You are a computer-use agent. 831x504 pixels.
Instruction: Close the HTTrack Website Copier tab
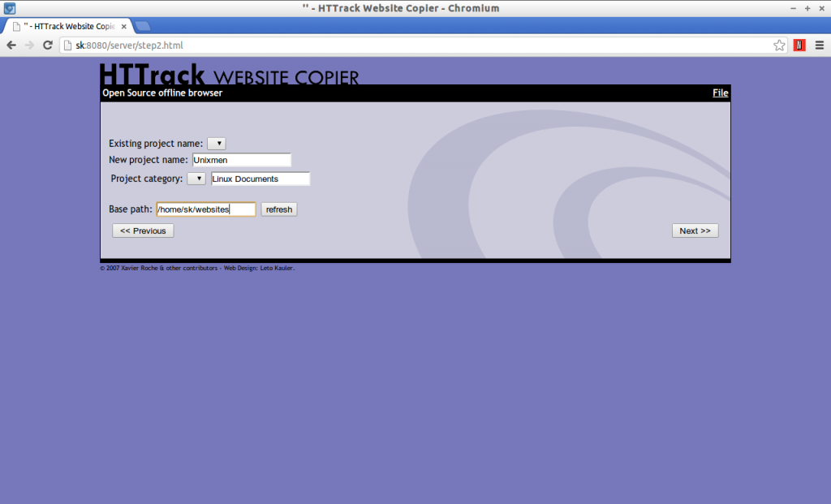click(x=123, y=26)
